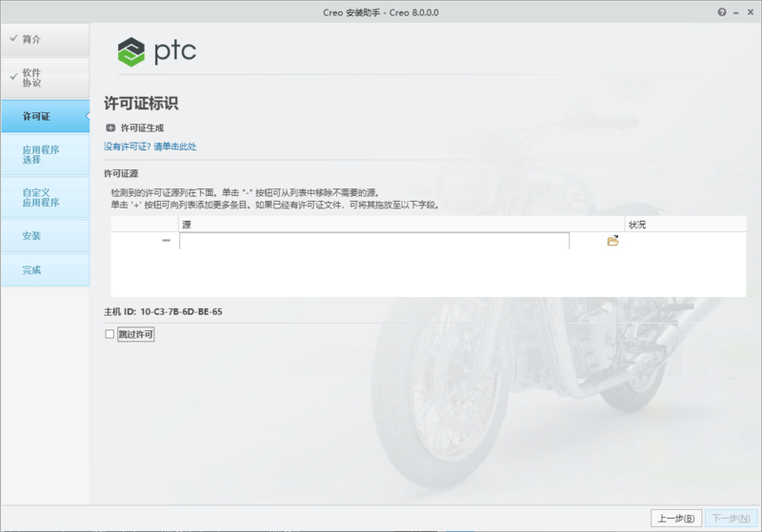Click the 源 column header
Image resolution: width=762 pixels, height=532 pixels.
401,225
